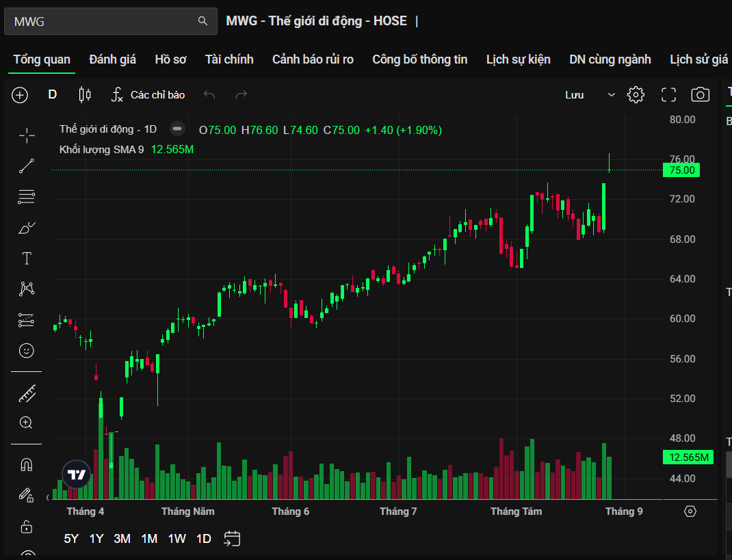This screenshot has width=732, height=560.
Task: Open the candlestick chart type selector
Action: [x=85, y=95]
